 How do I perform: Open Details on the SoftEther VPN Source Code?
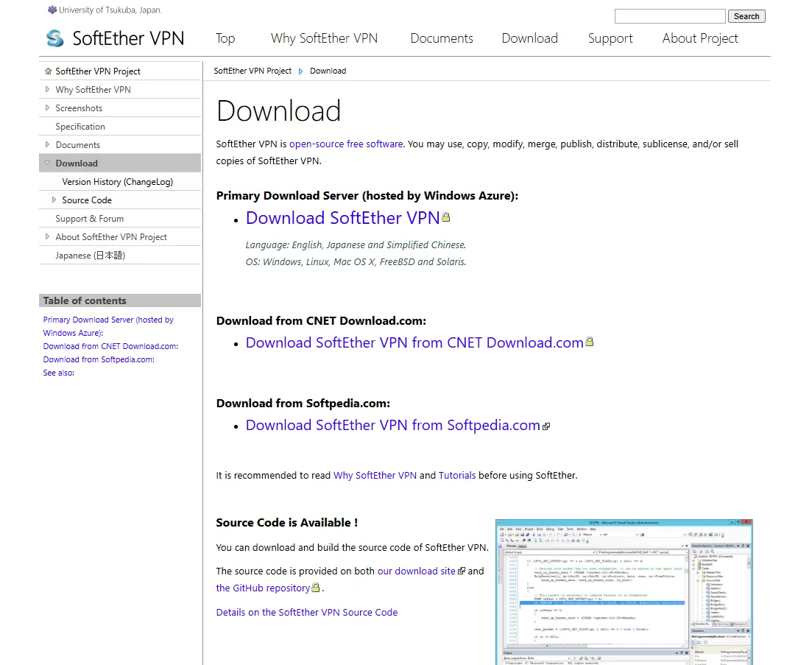point(306,612)
